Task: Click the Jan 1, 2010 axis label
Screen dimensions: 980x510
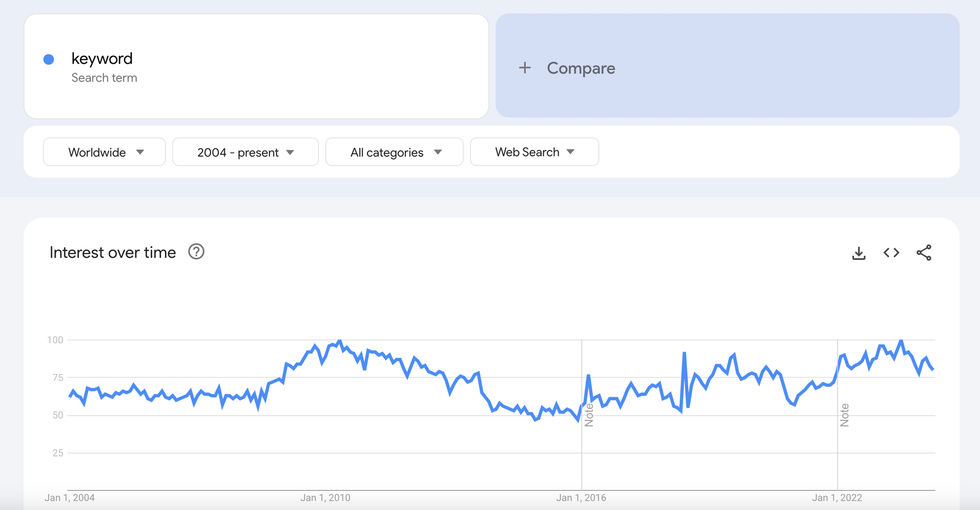Action: 325,497
